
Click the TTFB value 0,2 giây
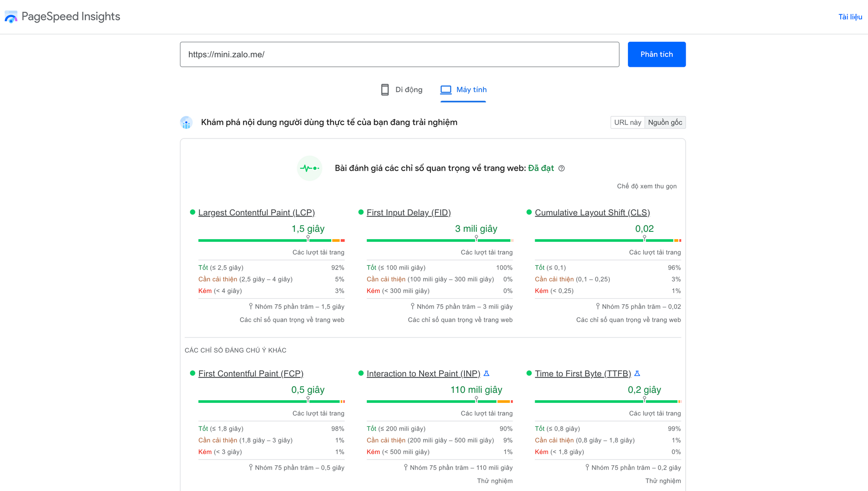pyautogui.click(x=644, y=389)
